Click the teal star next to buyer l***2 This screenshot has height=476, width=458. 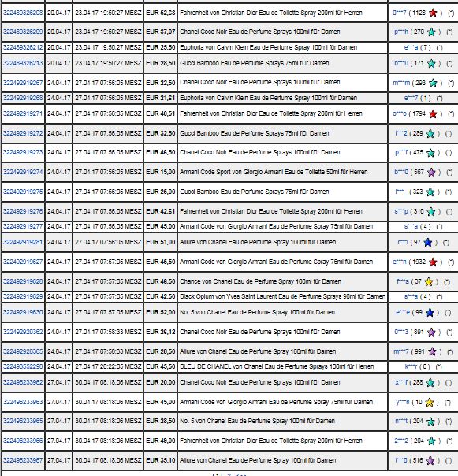[x=430, y=133]
